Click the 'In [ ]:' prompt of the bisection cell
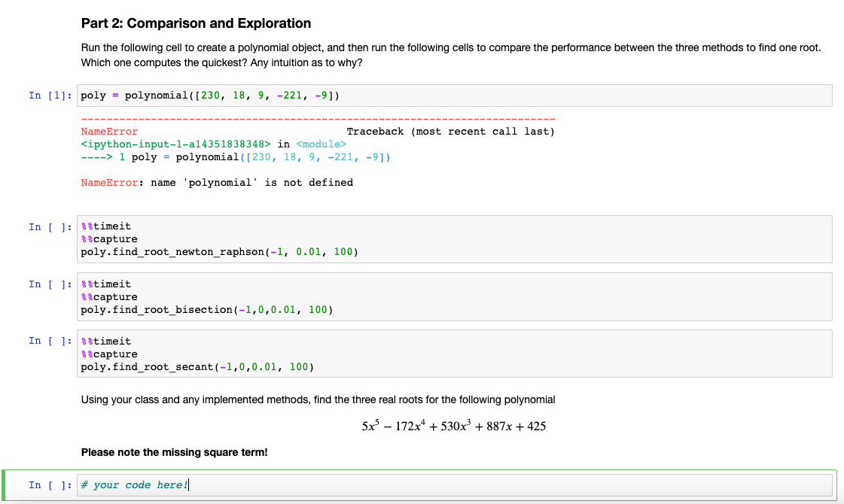The width and height of the screenshot is (844, 504). (x=47, y=284)
